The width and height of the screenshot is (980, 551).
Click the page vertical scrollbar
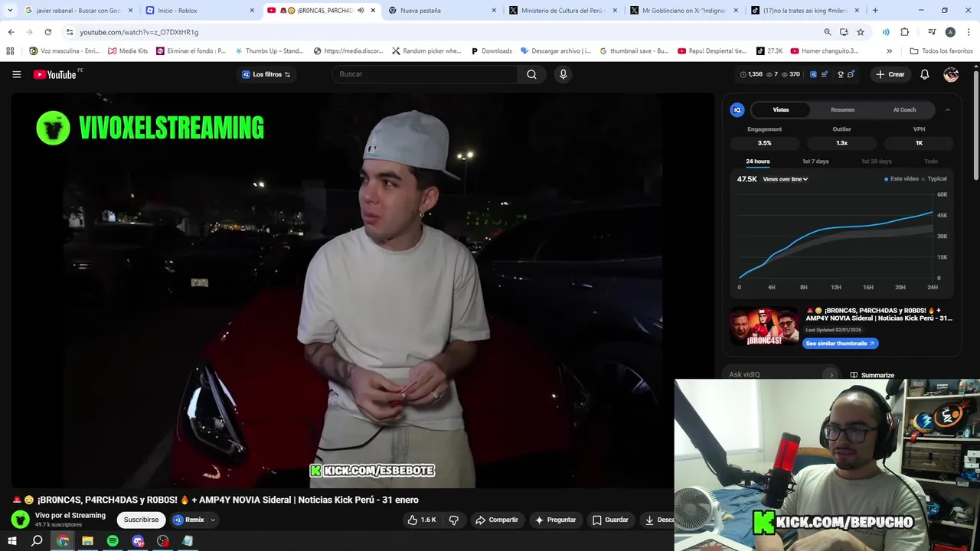click(975, 126)
